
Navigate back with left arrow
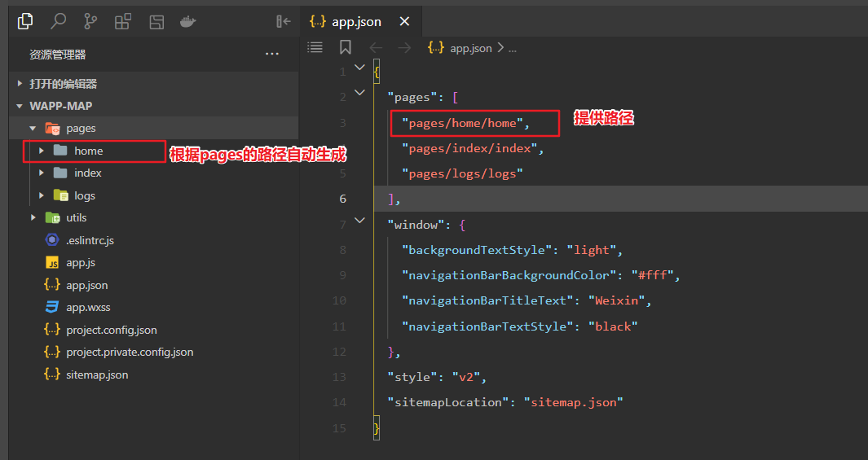[x=376, y=48]
